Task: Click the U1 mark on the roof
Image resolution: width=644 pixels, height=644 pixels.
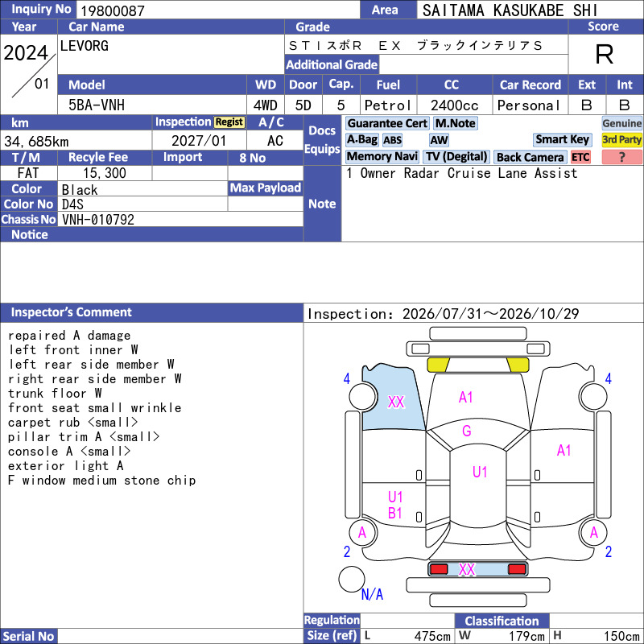Action: tap(480, 472)
